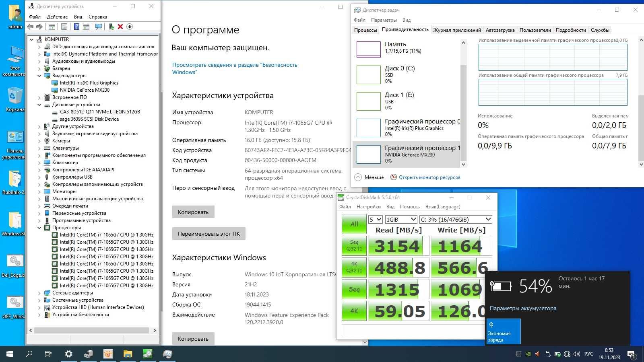Select CA3-8D512-Q11 NVMe LITEON 512GB disk

coord(100,112)
